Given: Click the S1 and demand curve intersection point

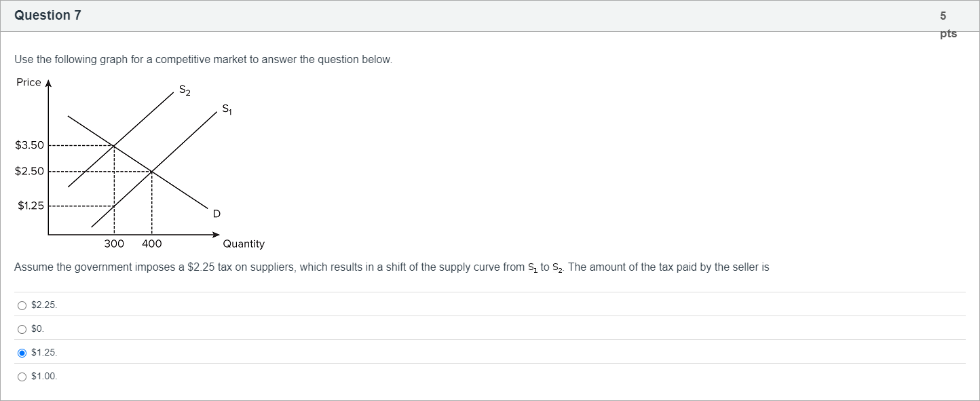Looking at the screenshot, I should click(152, 171).
